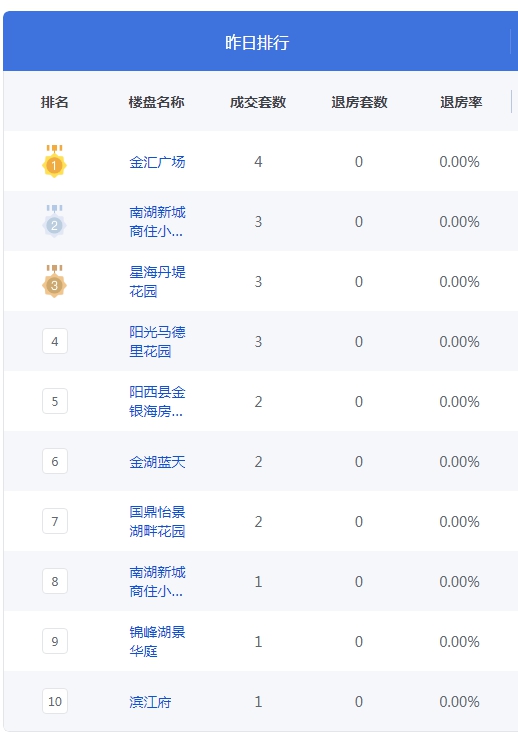Open the 锦峰湖景华庭 property link
The width and height of the screenshot is (518, 734).
(157, 641)
